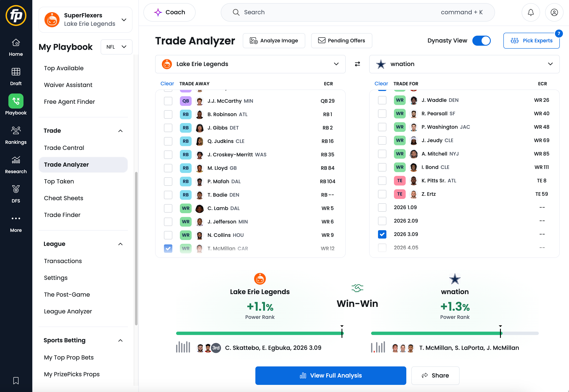569x392 pixels.
Task: Open Pending Offers
Action: 341,41
